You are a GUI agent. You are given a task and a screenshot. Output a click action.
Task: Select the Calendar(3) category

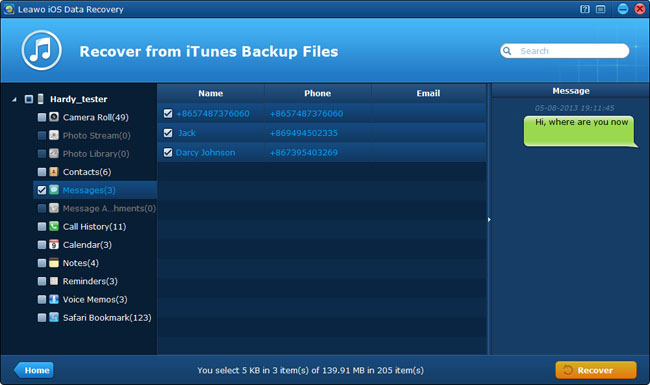click(x=87, y=245)
